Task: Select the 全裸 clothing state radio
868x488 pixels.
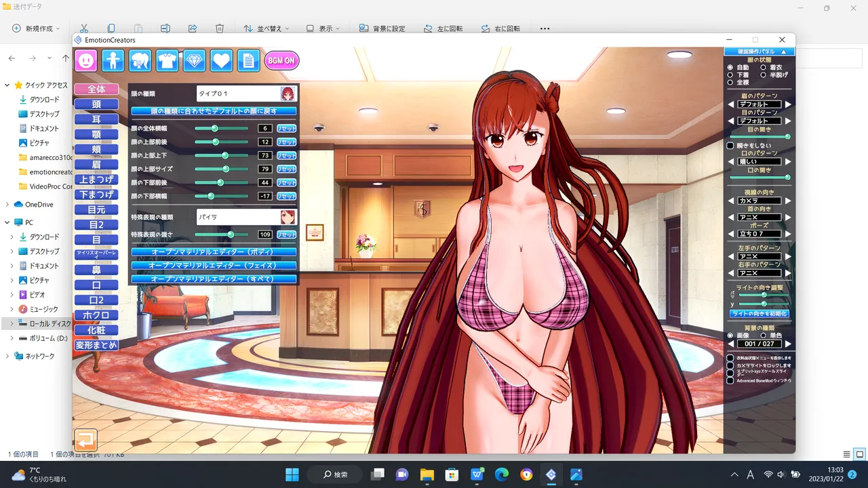Action: (730, 83)
